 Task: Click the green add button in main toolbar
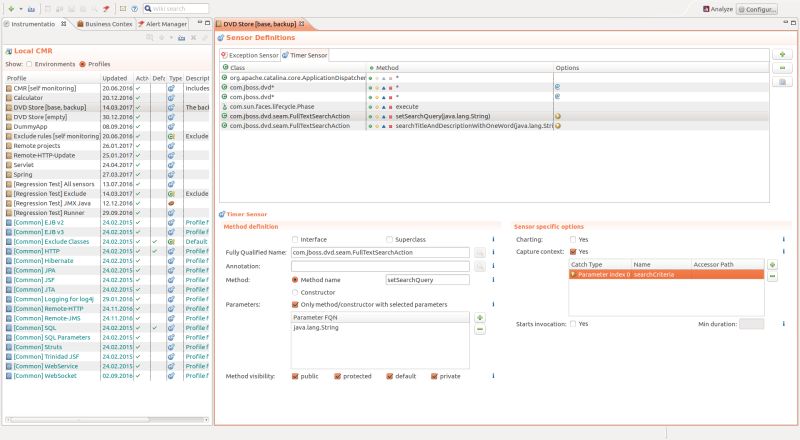(11, 9)
